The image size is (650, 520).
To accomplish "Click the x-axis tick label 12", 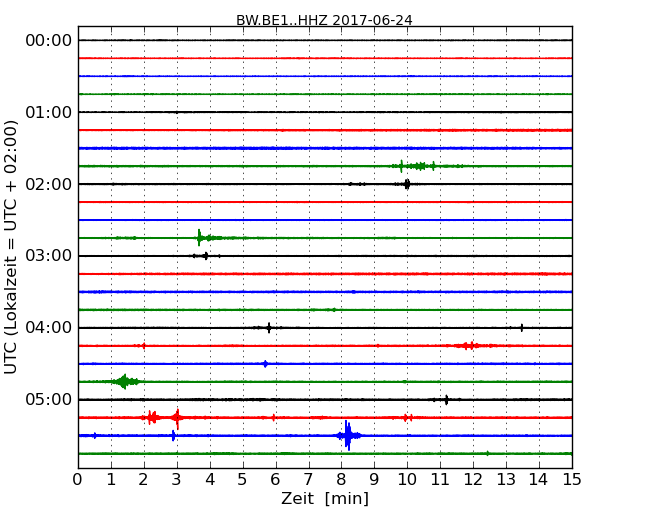I will tap(473, 479).
